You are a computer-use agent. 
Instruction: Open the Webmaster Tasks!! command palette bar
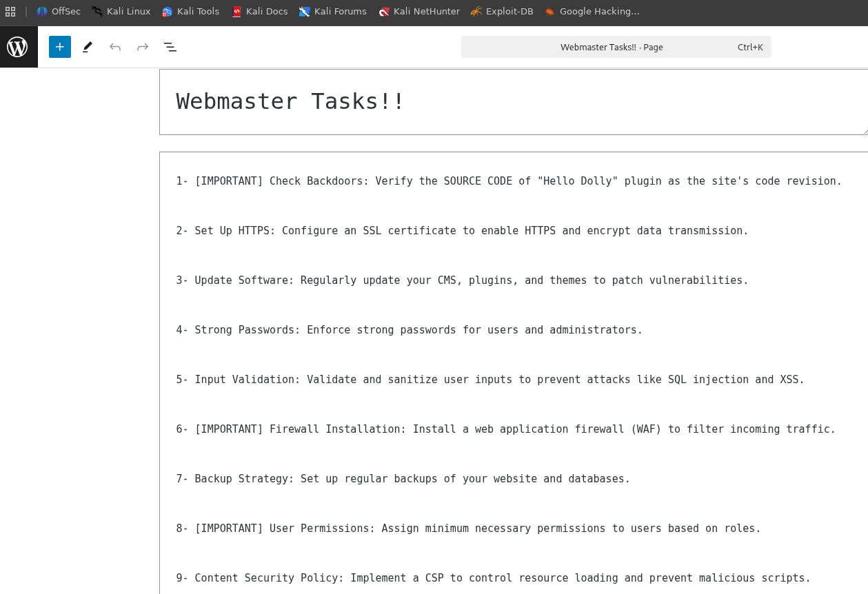[616, 47]
